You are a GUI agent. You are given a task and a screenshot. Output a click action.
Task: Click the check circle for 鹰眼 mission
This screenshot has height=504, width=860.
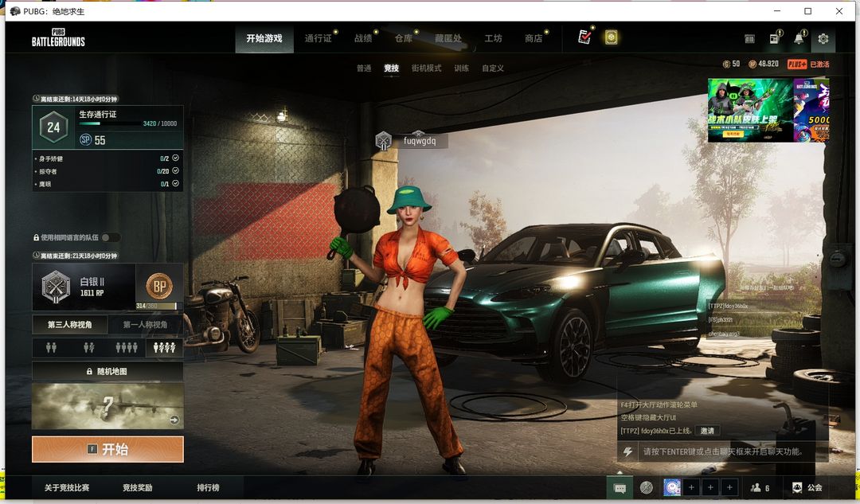pyautogui.click(x=175, y=183)
